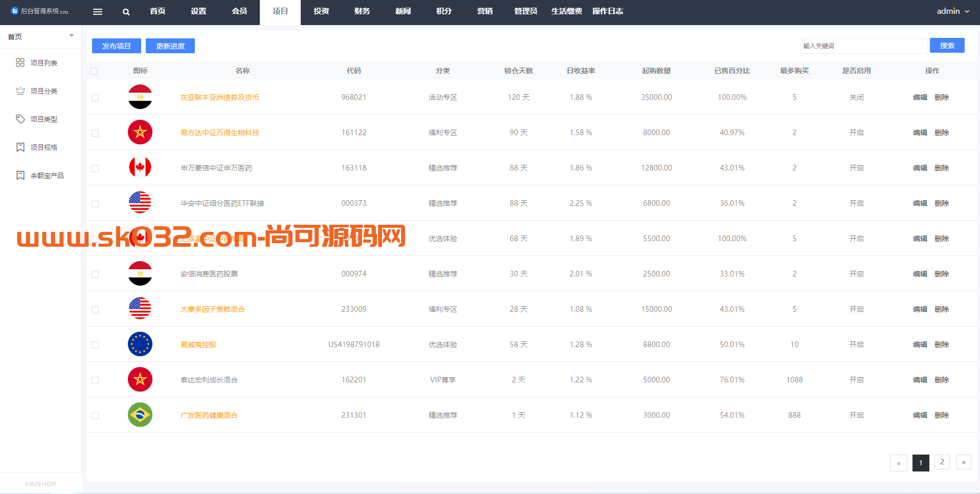Click the 更新进度 button
Screen dimensions: 980x494
(x=170, y=46)
